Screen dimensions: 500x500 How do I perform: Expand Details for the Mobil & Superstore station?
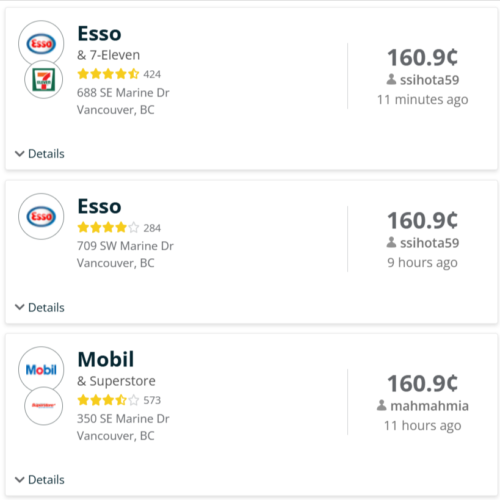[x=40, y=480]
